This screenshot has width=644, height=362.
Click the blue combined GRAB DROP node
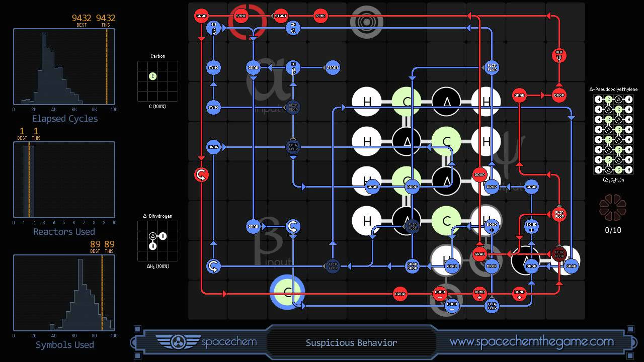click(412, 266)
